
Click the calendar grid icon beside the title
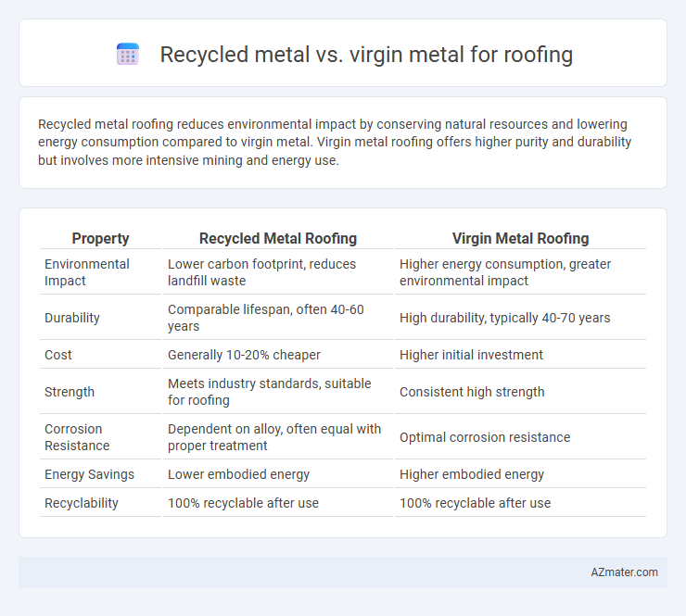point(128,55)
